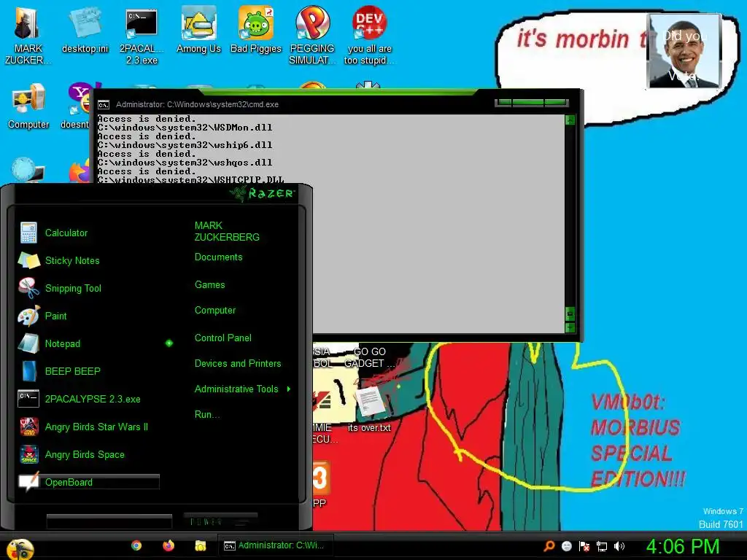
Task: Click the start menu search box
Action: pos(109,521)
